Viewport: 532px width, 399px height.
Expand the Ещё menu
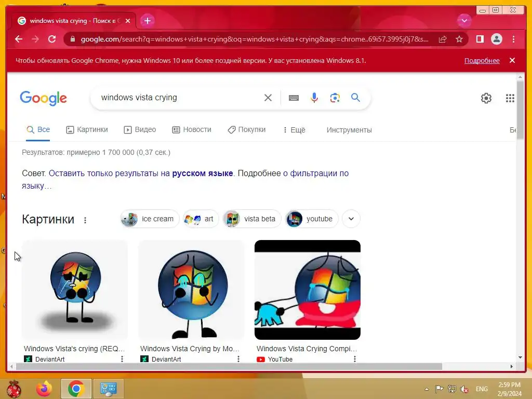(294, 130)
